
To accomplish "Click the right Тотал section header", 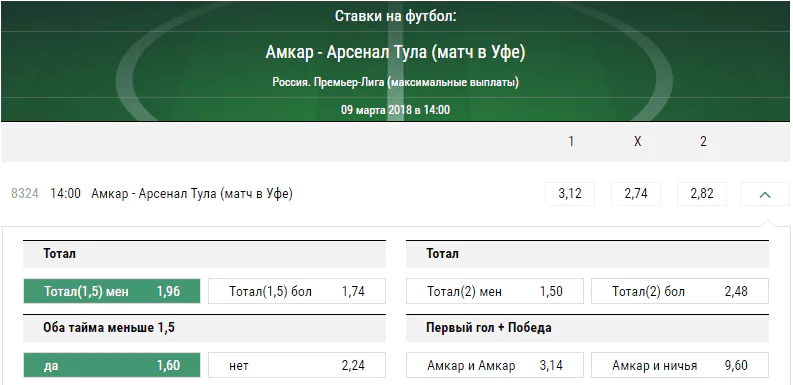I will [587, 253].
